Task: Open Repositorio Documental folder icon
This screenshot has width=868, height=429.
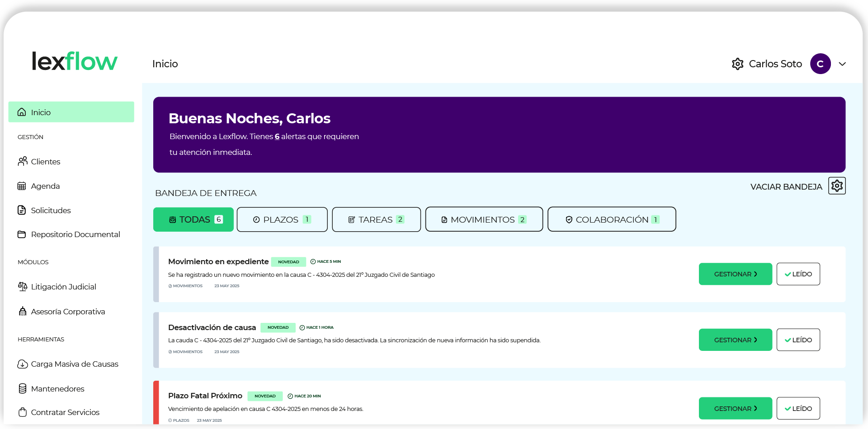Action: 22,234
